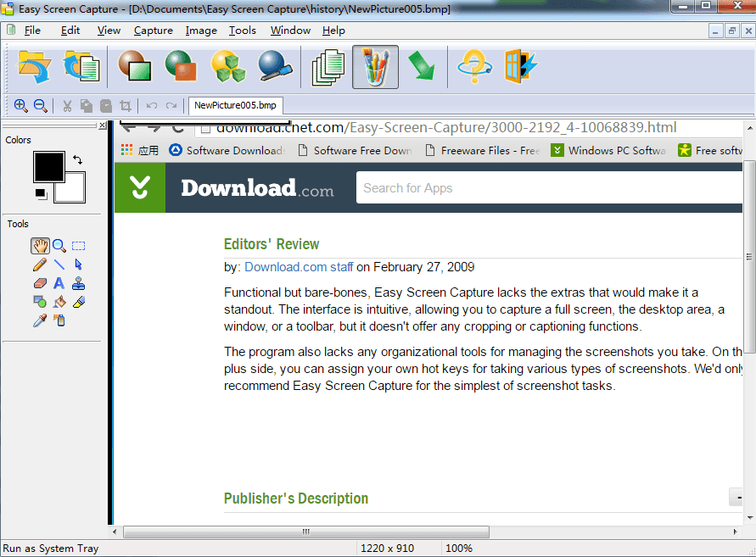This screenshot has height=557, width=756.
Task: Click the Publisher's Description heading
Action: 296,499
